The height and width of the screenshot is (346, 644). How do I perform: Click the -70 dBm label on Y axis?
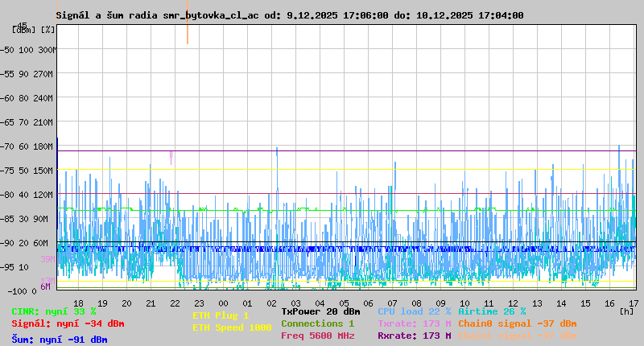tap(25, 146)
